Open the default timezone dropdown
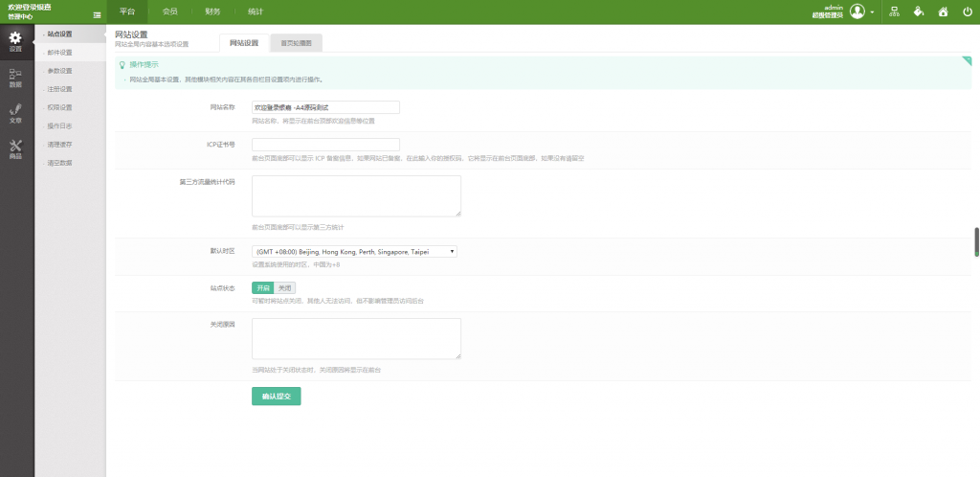The width and height of the screenshot is (980, 477). tap(354, 252)
